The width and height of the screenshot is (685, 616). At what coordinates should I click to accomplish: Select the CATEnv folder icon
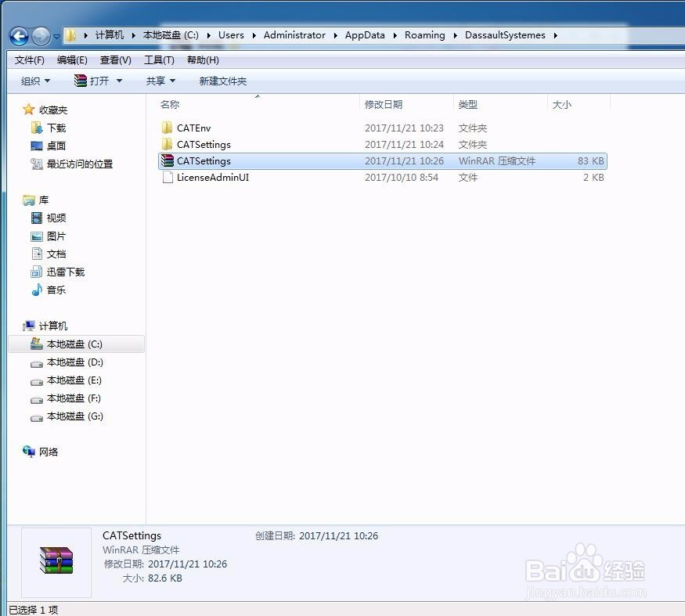point(167,128)
